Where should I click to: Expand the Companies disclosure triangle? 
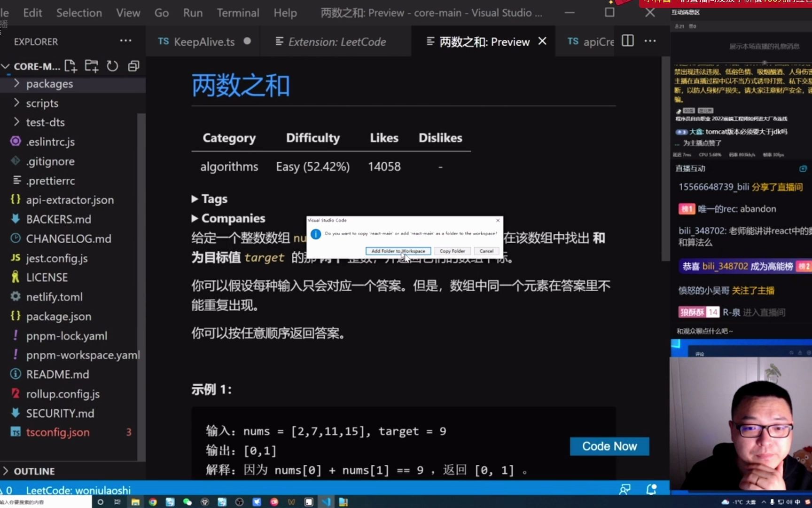pyautogui.click(x=195, y=218)
